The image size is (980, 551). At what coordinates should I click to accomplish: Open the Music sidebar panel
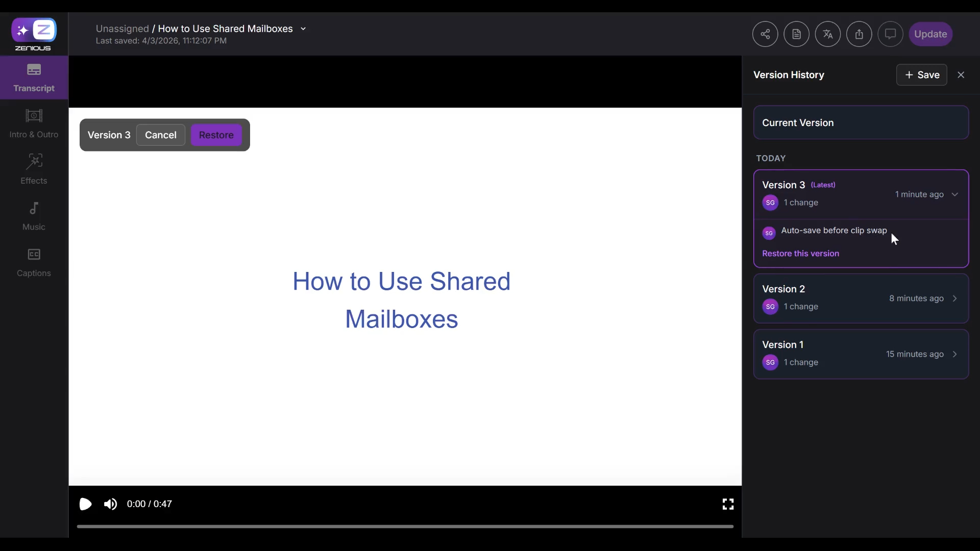(34, 216)
